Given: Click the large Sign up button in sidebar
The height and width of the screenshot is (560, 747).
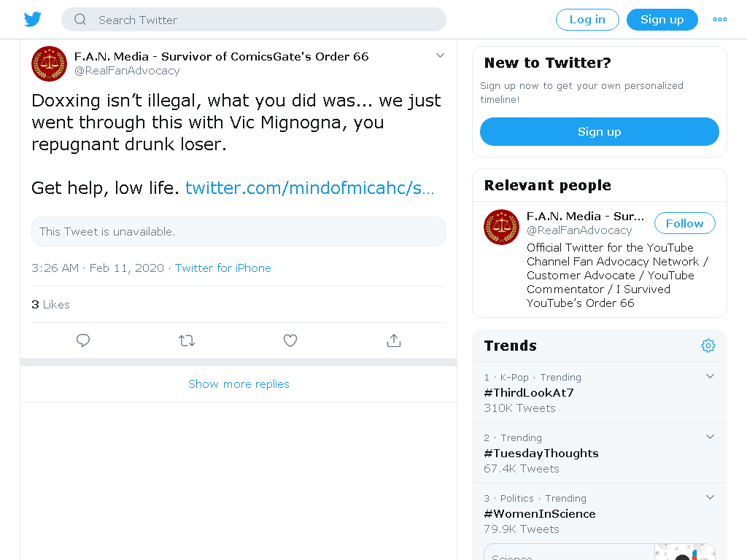Looking at the screenshot, I should [x=600, y=131].
